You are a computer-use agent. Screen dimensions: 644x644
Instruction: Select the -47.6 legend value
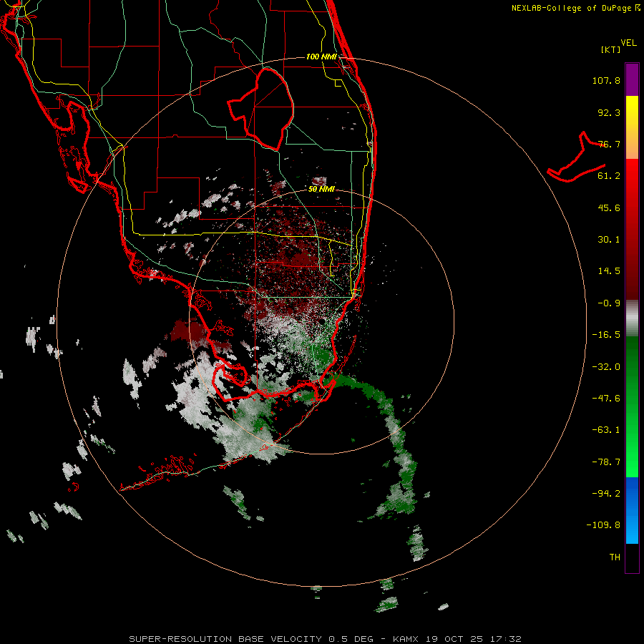[x=606, y=399]
